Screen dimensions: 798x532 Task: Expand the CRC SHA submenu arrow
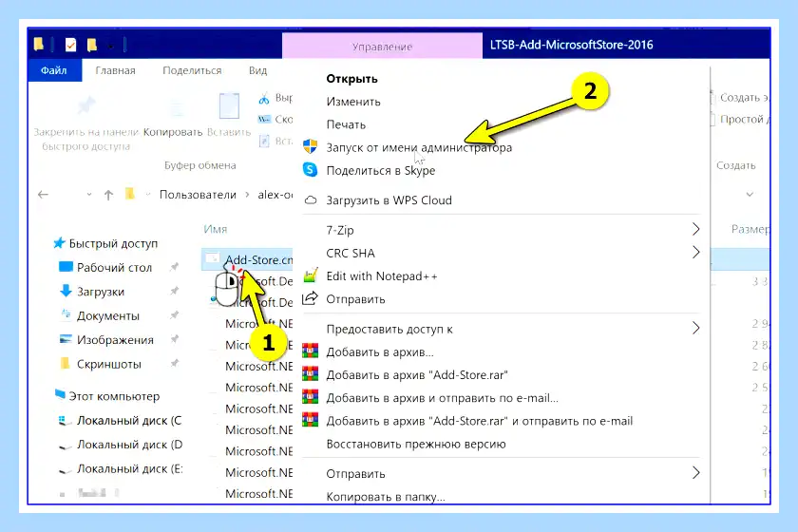pyautogui.click(x=695, y=252)
